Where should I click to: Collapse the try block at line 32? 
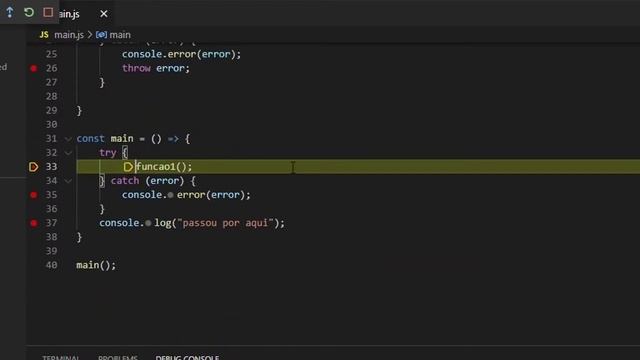(x=68, y=153)
